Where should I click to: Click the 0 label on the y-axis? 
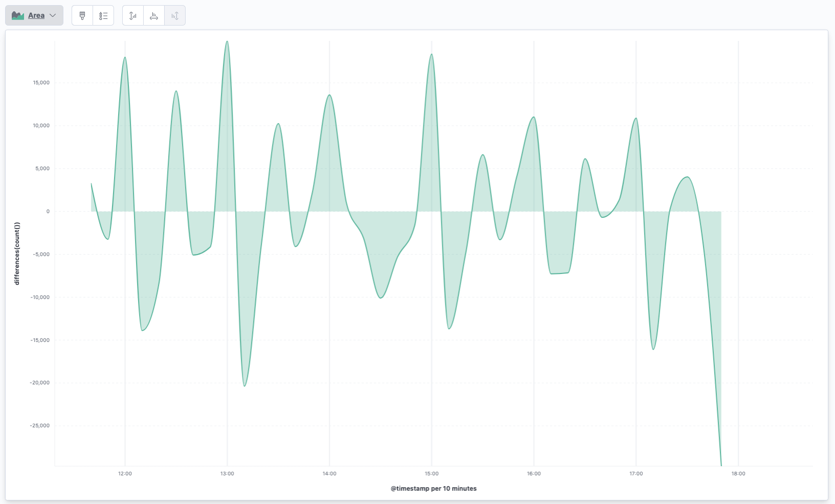tap(48, 212)
